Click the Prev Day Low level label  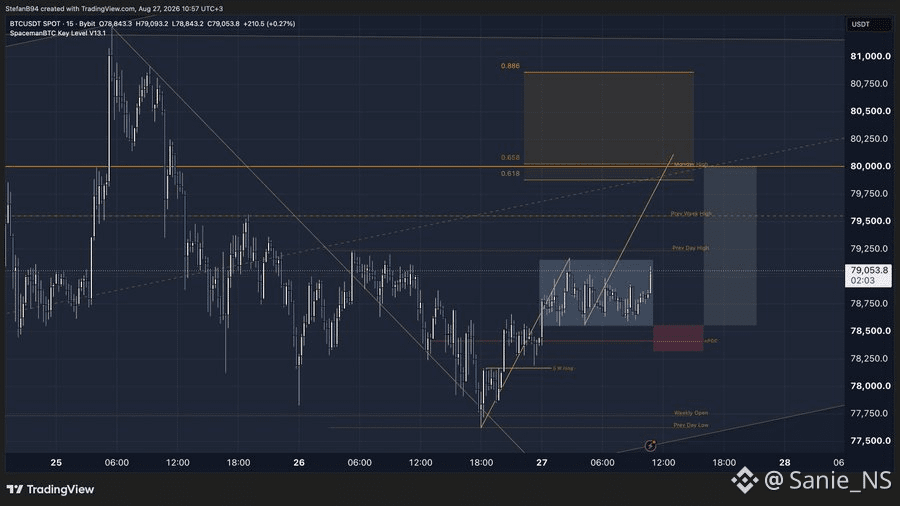click(690, 425)
